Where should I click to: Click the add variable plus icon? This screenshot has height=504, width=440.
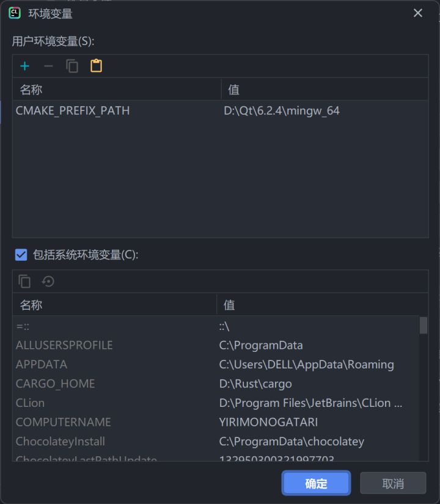[25, 66]
